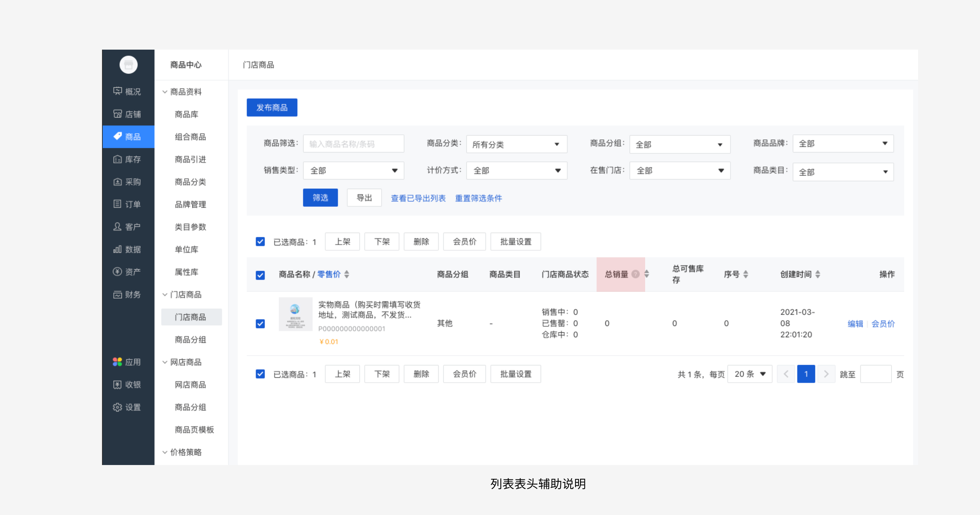Open 商品库 in the side menu
Viewport: 980px width, 515px height.
tap(186, 114)
